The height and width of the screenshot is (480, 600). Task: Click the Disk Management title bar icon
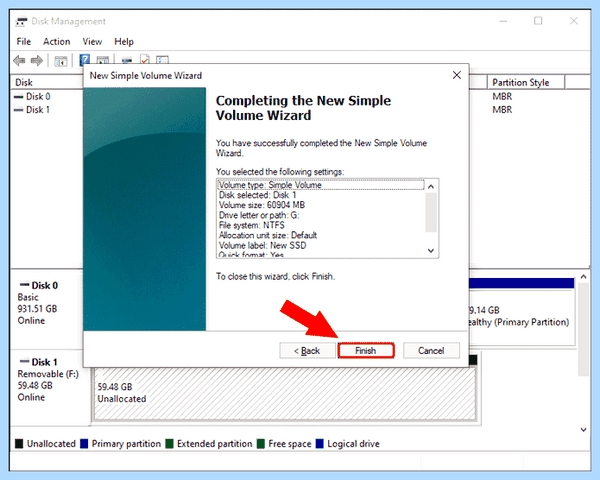[x=21, y=21]
